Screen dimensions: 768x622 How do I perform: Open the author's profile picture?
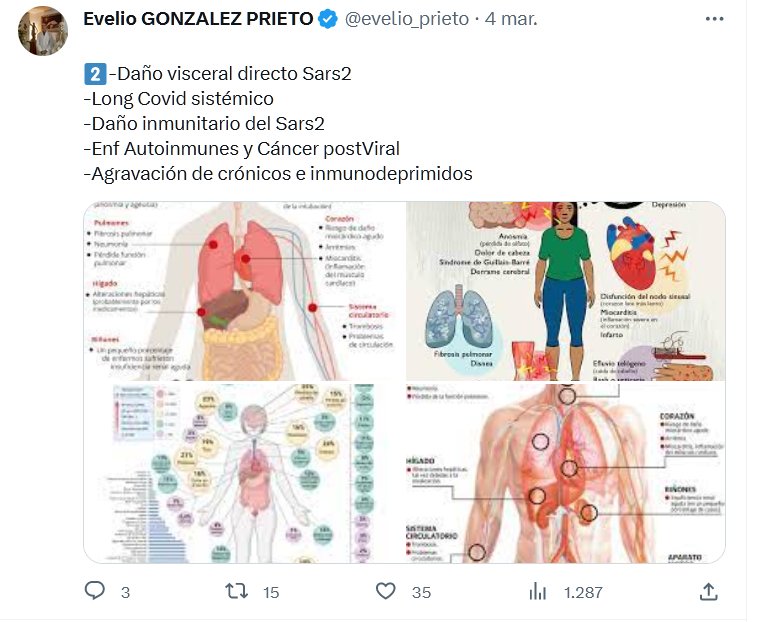pos(43,31)
